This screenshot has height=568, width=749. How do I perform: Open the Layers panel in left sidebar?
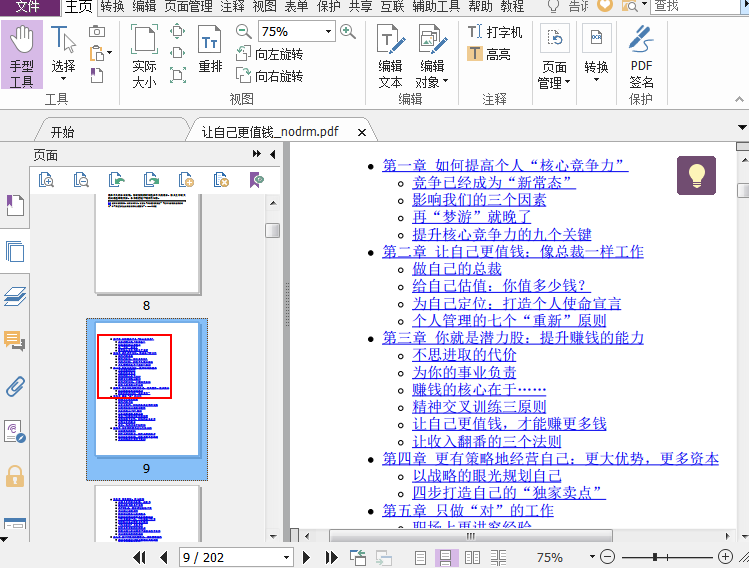coord(15,296)
